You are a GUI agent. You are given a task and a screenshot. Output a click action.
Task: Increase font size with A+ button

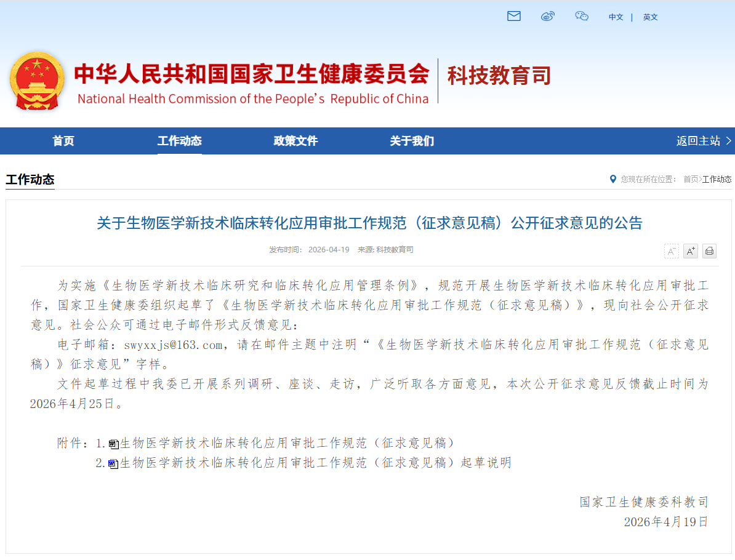tap(691, 251)
